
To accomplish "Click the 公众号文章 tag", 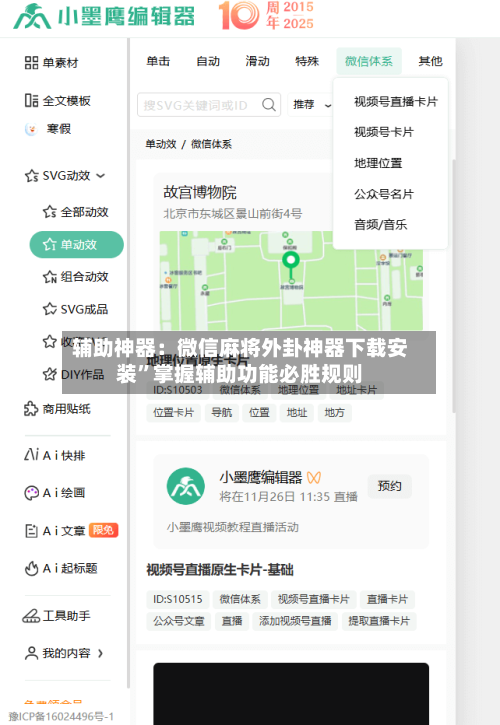I will 179,621.
